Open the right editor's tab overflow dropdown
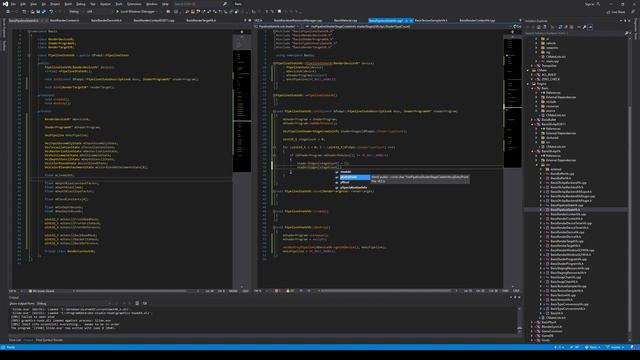This screenshot has width=640, height=360. 520,20
